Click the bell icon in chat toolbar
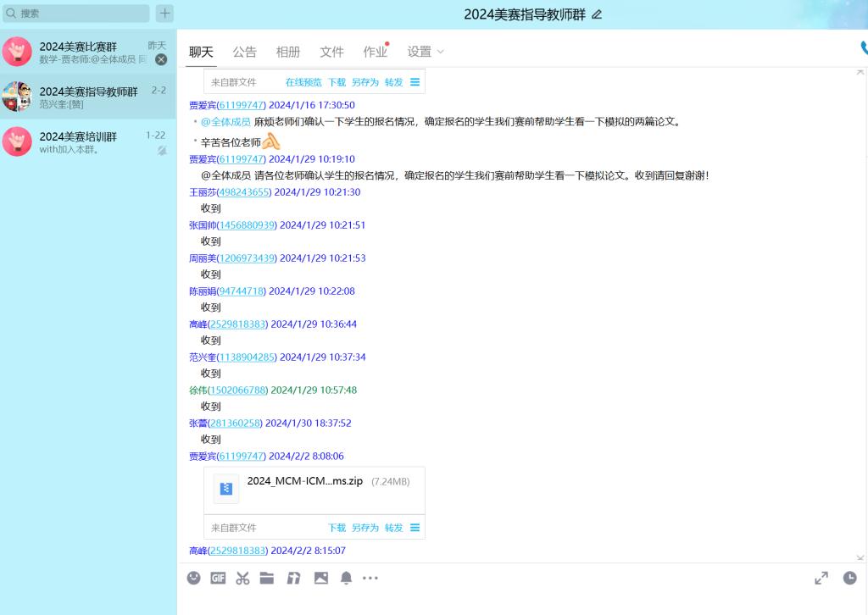The image size is (868, 615). [x=346, y=578]
